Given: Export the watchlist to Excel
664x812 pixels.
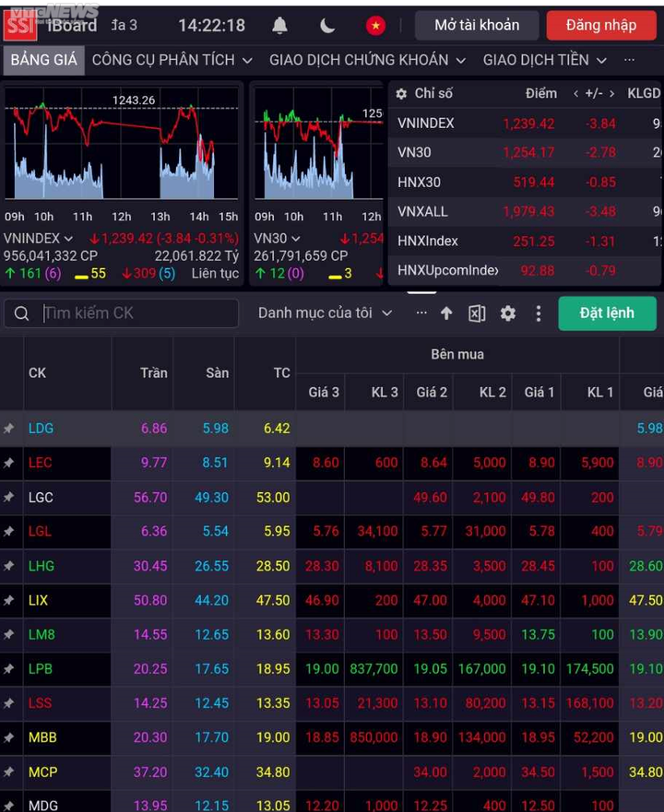Looking at the screenshot, I should [x=476, y=313].
